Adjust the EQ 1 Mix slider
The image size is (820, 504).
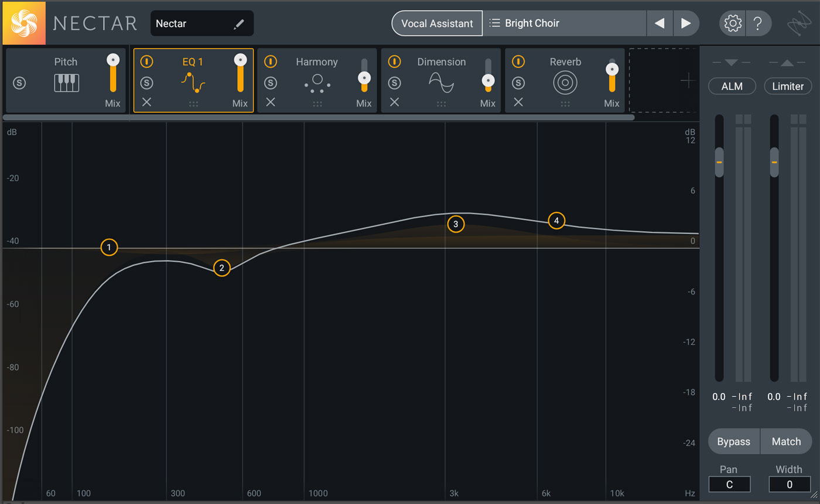coord(240,60)
